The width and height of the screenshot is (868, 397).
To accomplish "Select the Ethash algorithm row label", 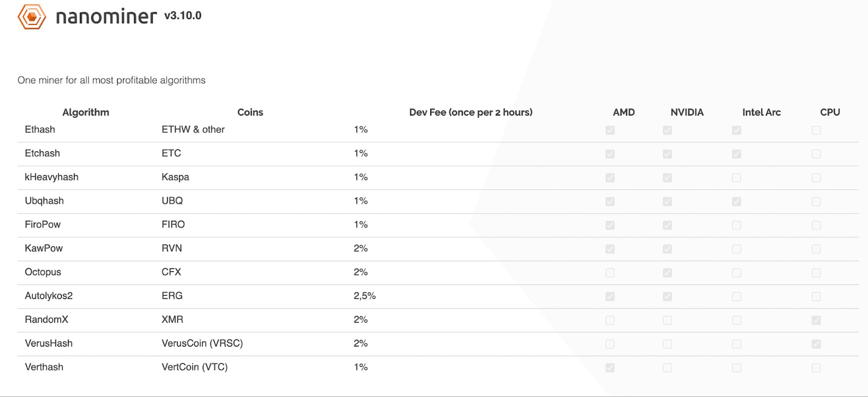I will point(40,130).
